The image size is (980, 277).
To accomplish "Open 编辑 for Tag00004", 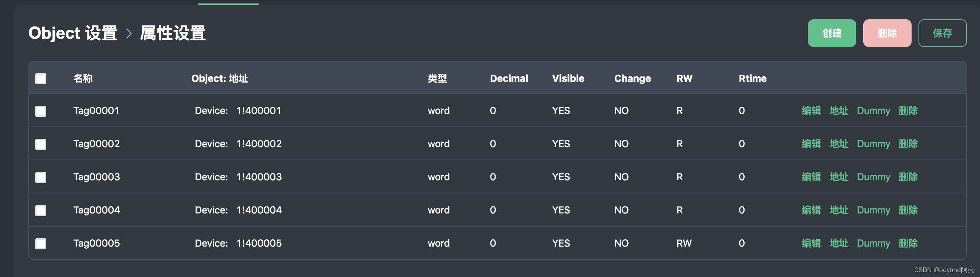I will (x=811, y=210).
